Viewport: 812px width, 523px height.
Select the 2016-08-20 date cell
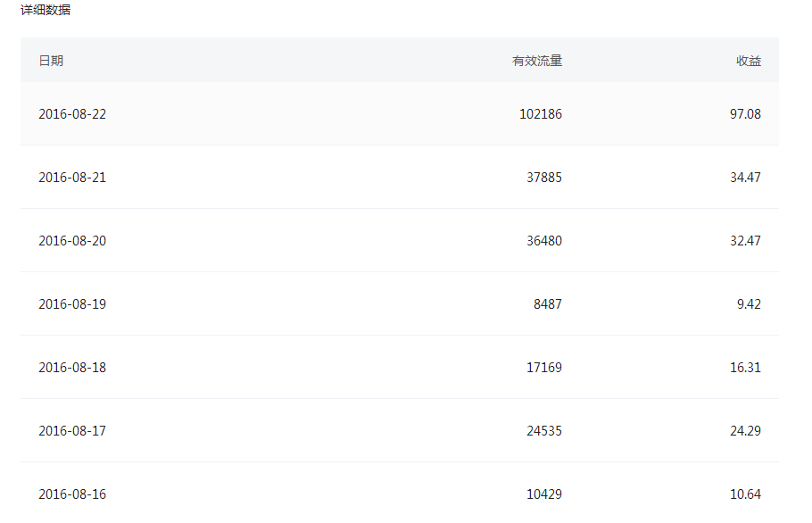pyautogui.click(x=72, y=241)
